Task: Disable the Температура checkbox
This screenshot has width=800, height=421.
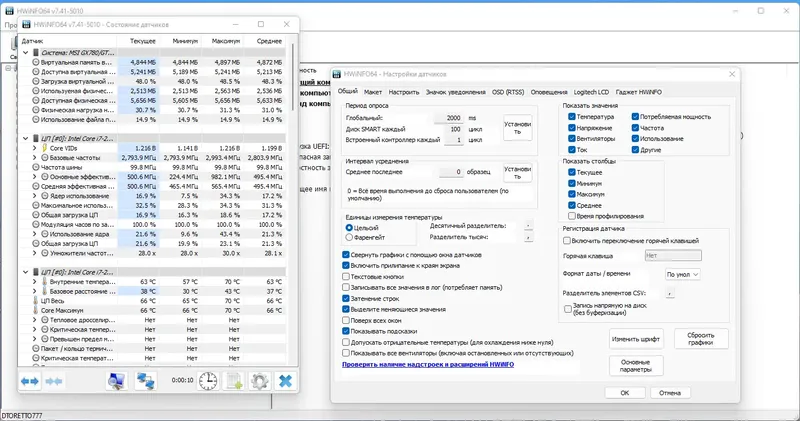Action: click(x=572, y=117)
